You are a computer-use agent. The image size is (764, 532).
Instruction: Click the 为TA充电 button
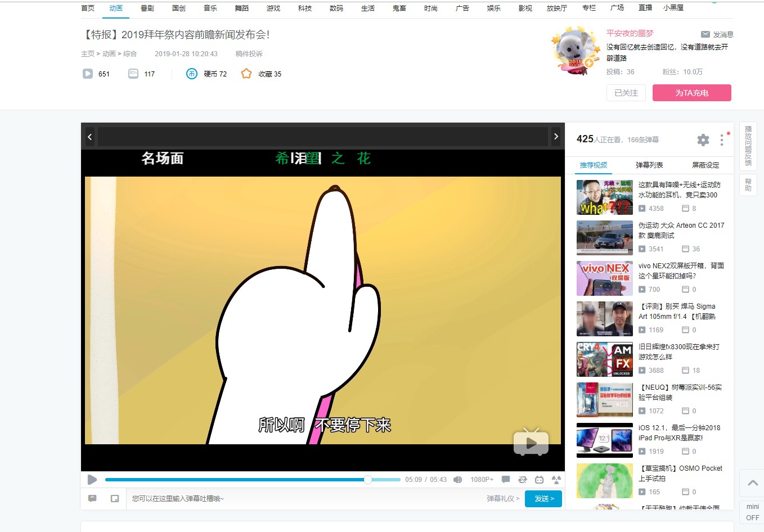click(x=692, y=93)
